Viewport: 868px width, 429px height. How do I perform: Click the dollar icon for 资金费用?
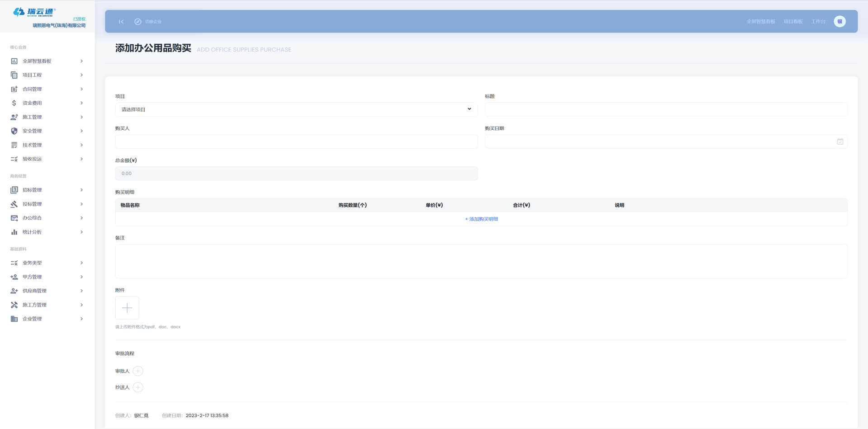(x=14, y=103)
